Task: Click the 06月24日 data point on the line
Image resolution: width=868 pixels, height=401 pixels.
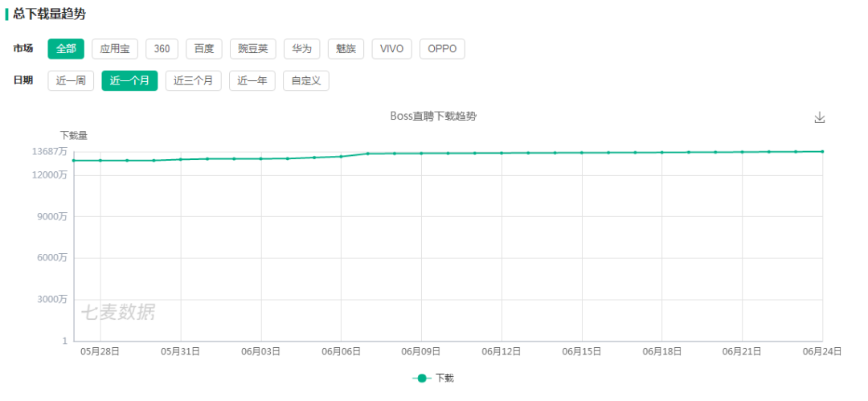Action: (x=822, y=151)
